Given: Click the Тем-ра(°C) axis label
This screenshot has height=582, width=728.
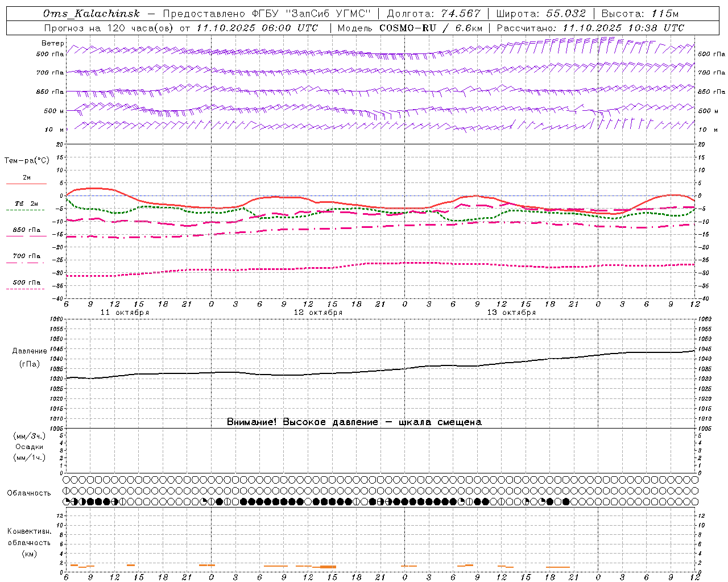Looking at the screenshot, I should (x=27, y=161).
